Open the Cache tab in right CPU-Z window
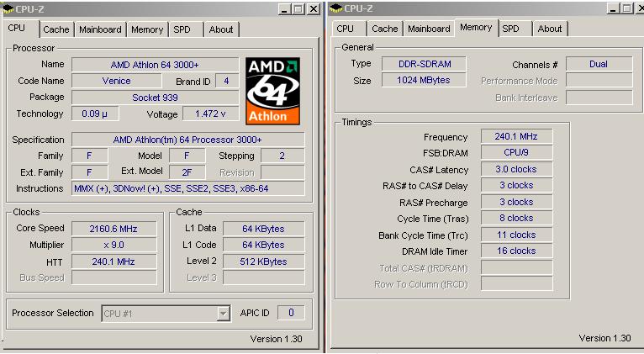This screenshot has width=644, height=354. click(x=385, y=29)
